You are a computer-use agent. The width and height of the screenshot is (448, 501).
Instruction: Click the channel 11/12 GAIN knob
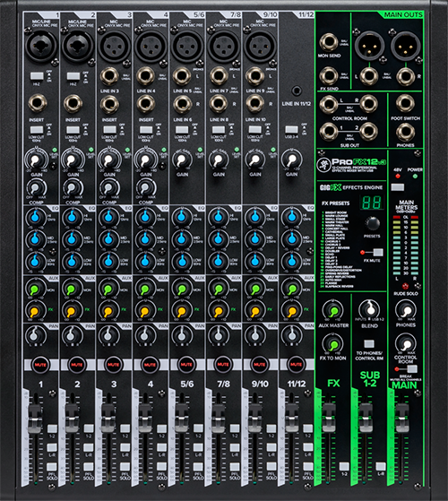pyautogui.click(x=291, y=160)
